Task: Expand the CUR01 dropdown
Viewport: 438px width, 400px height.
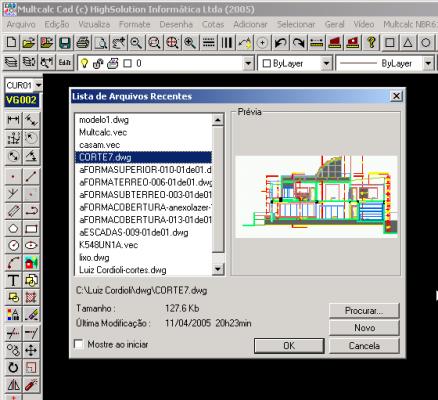Action: [38, 86]
